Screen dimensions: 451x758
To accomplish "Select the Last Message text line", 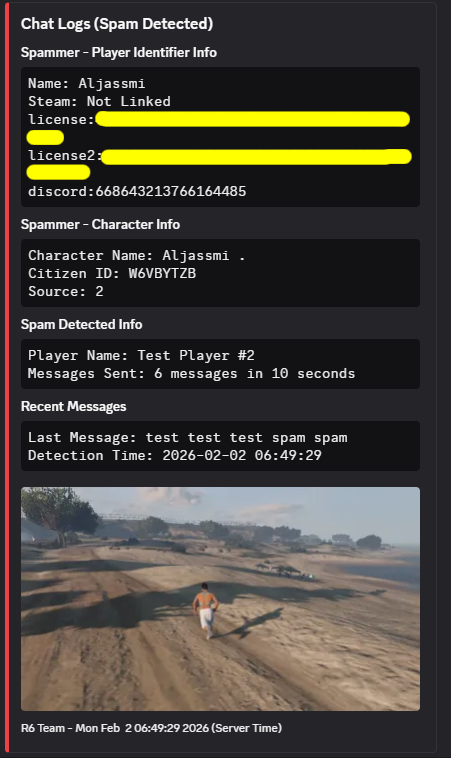I will (x=188, y=437).
